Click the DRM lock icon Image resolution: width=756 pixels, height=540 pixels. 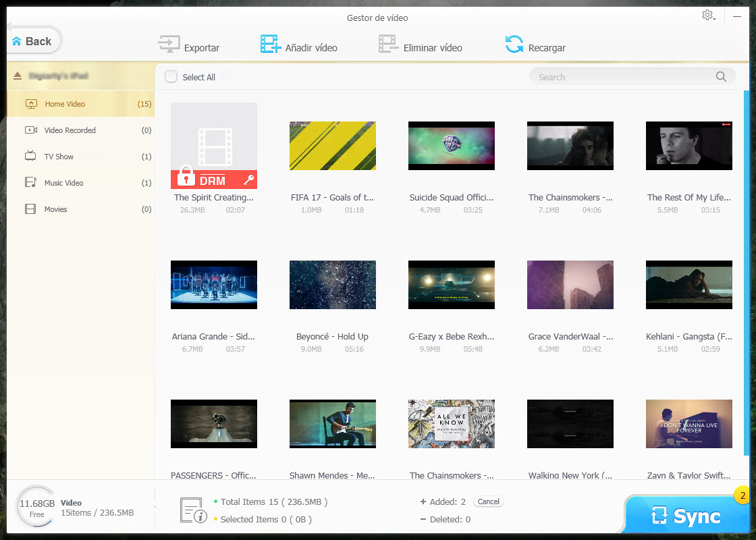[186, 176]
